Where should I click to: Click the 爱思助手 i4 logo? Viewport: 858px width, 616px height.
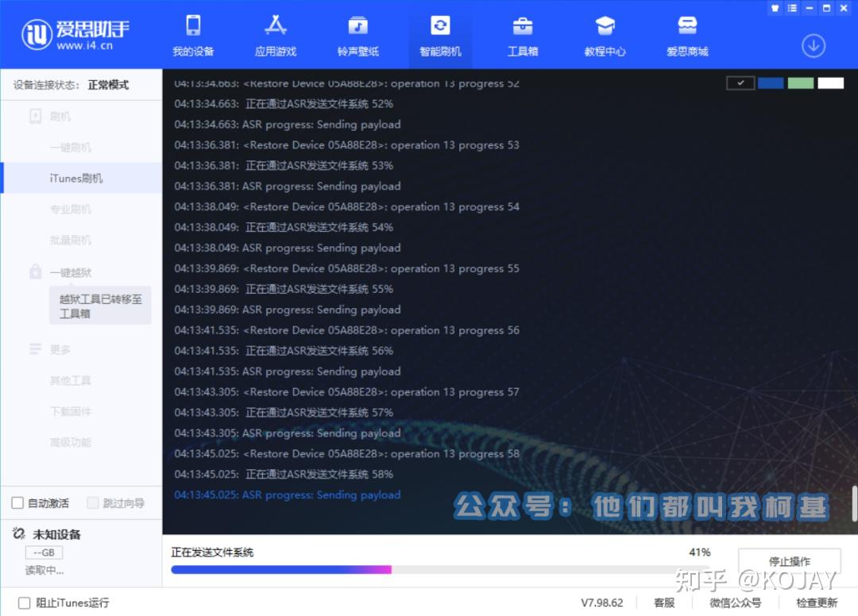[x=75, y=34]
